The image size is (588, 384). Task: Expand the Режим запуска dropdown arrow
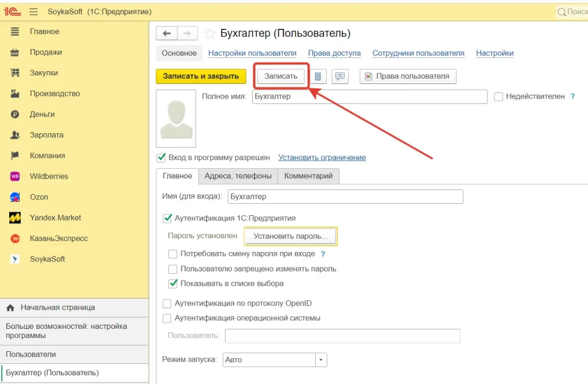321,360
